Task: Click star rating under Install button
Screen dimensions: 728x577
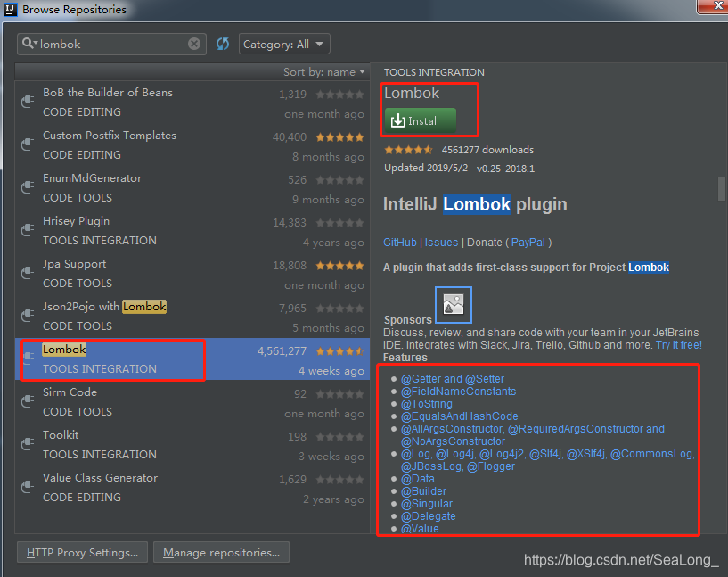Action: click(x=409, y=150)
